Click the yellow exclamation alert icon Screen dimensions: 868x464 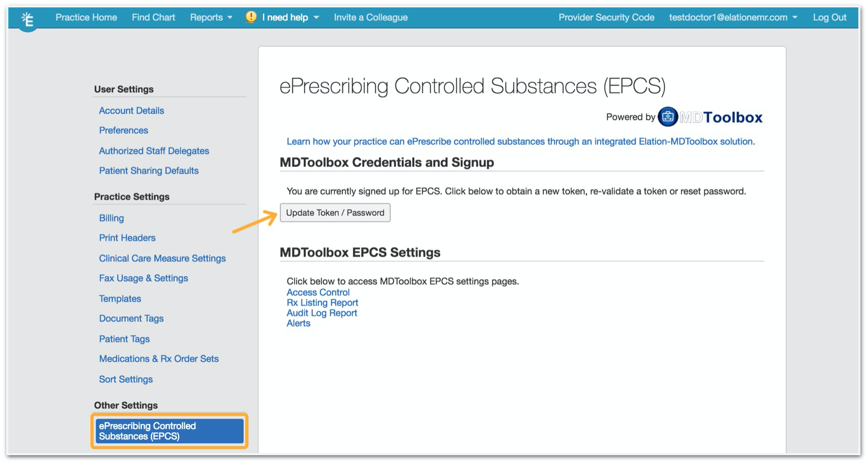pos(251,17)
